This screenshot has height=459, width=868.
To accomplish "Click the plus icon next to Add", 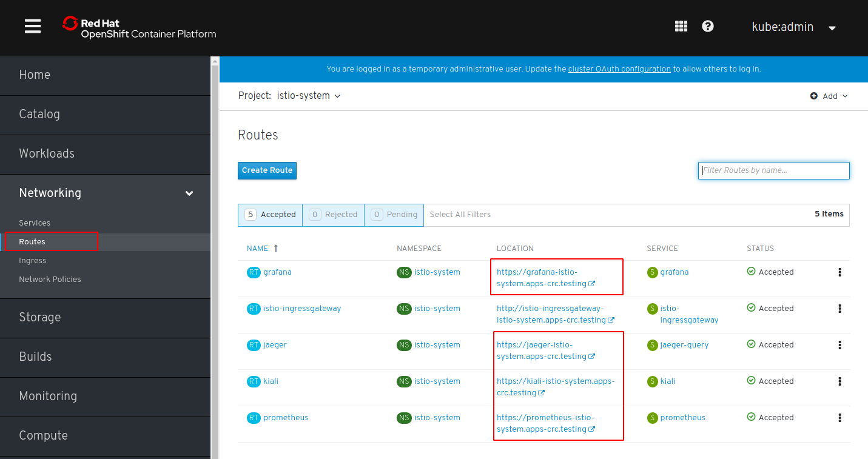I will coord(814,96).
